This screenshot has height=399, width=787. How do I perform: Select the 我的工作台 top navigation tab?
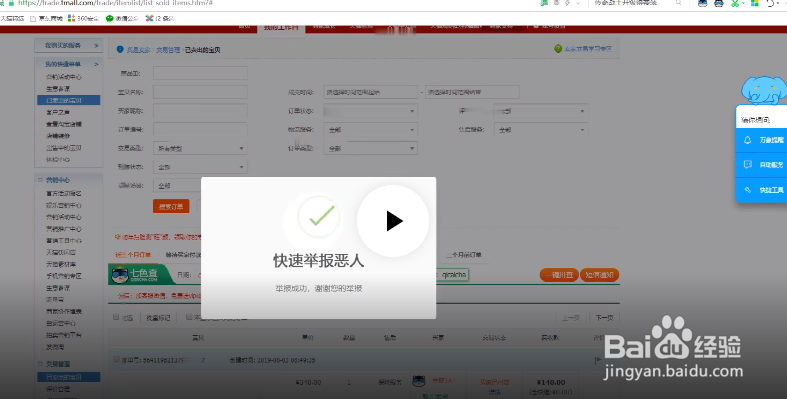(281, 28)
